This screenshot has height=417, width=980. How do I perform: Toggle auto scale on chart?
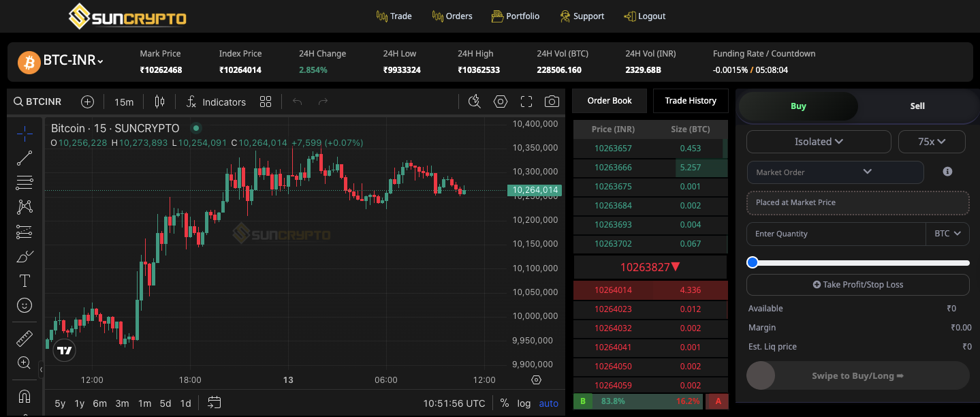click(x=548, y=403)
